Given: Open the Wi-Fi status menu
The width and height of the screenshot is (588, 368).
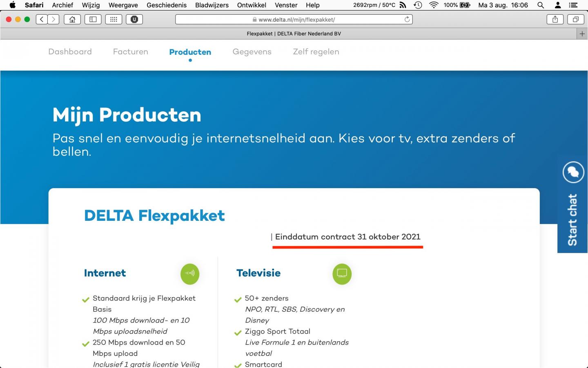Looking at the screenshot, I should (434, 5).
